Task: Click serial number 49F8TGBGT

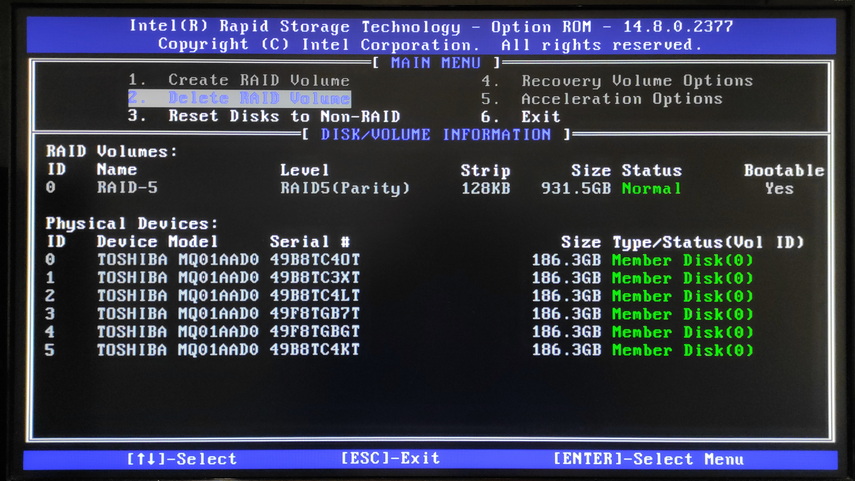Action: click(315, 332)
